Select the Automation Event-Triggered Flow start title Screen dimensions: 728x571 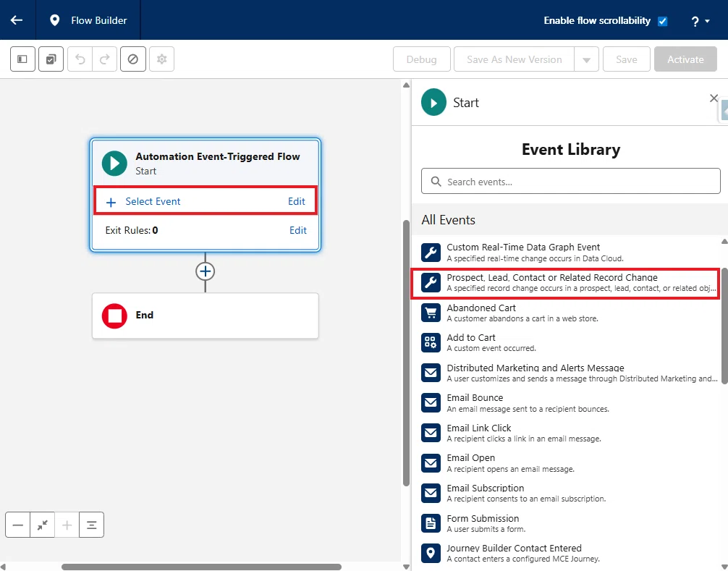pos(217,156)
